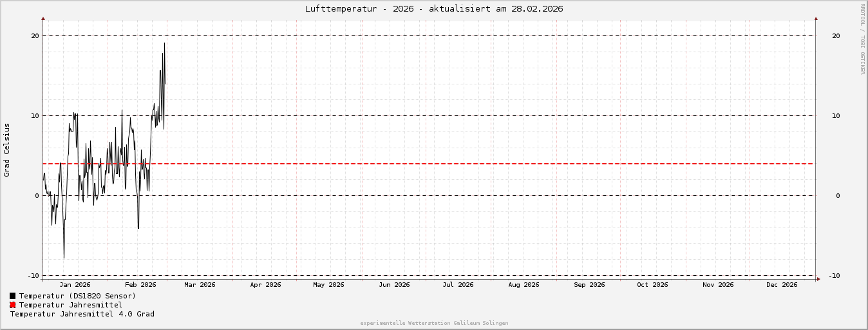Click the arrow at the x-axis right end

pyautogui.click(x=818, y=279)
